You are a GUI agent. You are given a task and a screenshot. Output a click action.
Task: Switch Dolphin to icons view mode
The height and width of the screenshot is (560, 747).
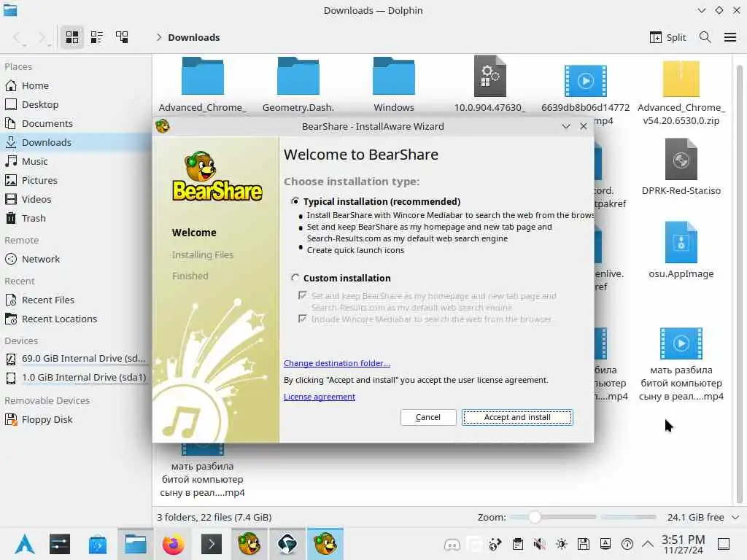coord(72,37)
